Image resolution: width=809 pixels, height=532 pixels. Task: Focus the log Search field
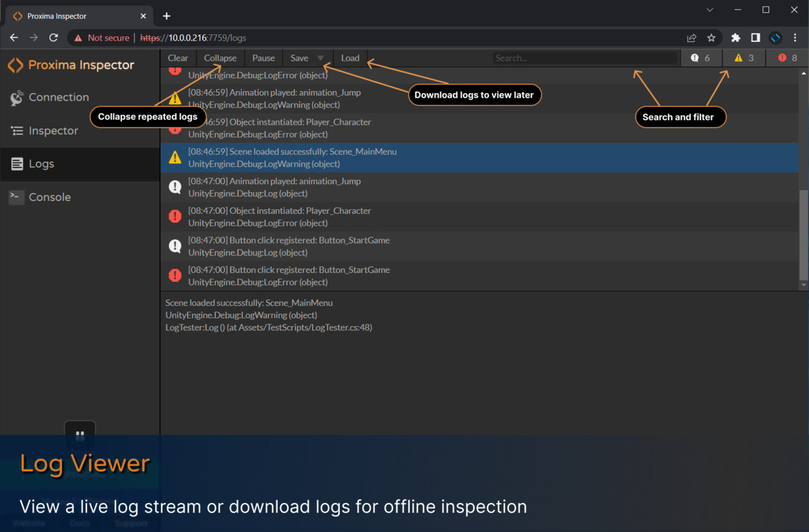tap(585, 58)
